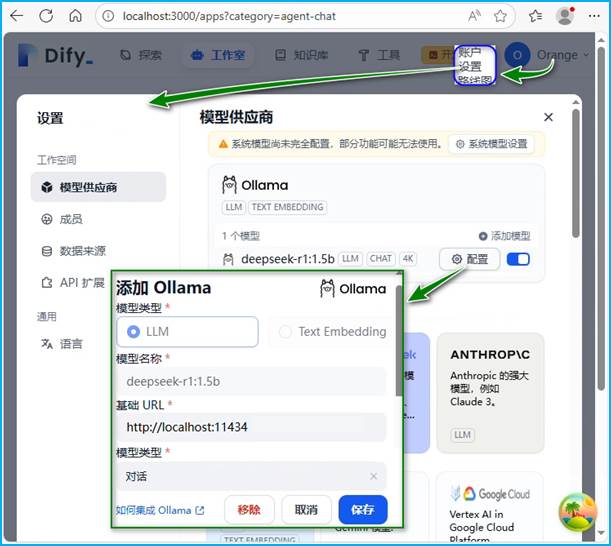Viewport: 611px width, 546px height.
Task: Open browser settings and more menu
Action: tap(594, 16)
